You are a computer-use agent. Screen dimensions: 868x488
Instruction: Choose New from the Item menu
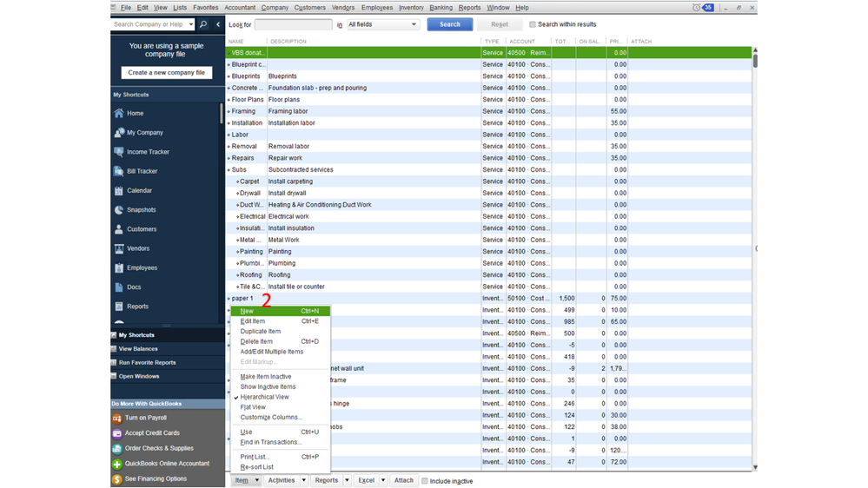pyautogui.click(x=280, y=311)
